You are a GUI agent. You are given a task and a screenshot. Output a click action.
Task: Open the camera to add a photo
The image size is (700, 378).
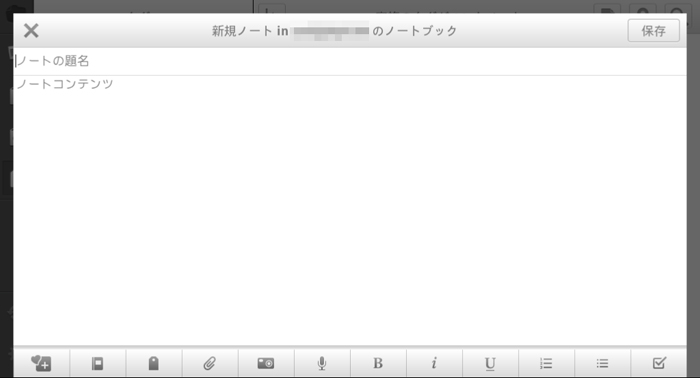(266, 363)
